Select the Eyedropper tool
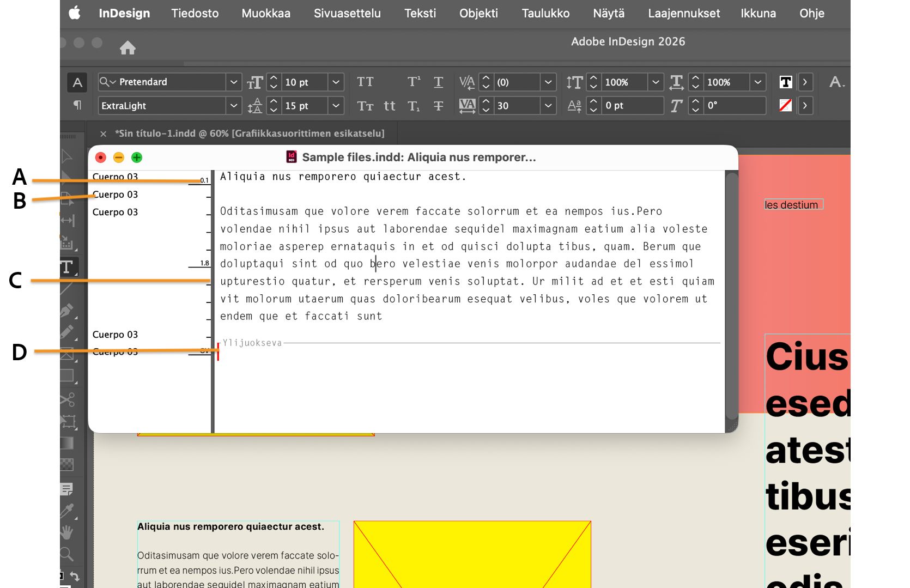This screenshot has height=588, width=910. pyautogui.click(x=67, y=511)
